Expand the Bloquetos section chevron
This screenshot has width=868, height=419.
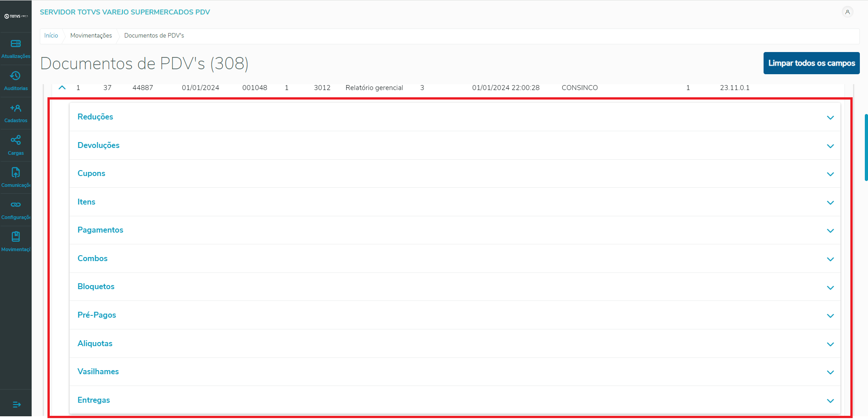click(830, 288)
